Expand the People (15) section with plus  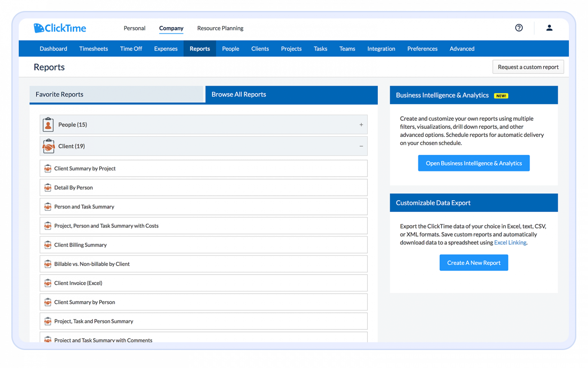point(361,125)
